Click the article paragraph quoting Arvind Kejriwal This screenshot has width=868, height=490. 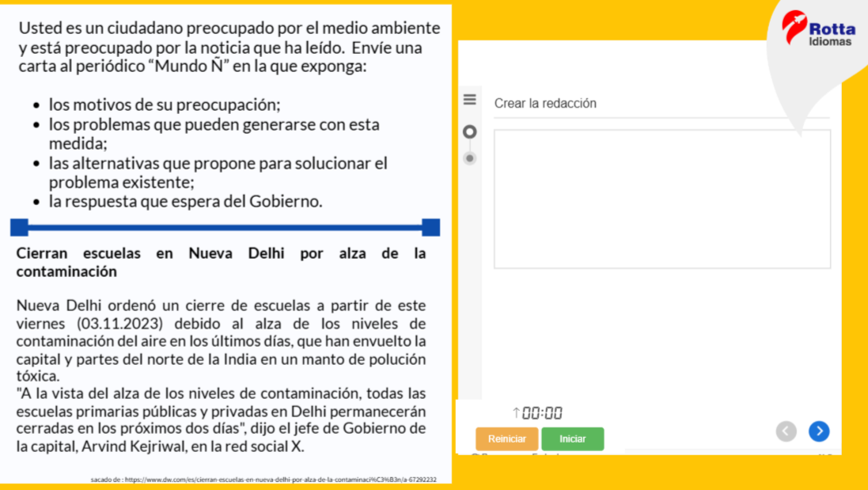click(221, 420)
